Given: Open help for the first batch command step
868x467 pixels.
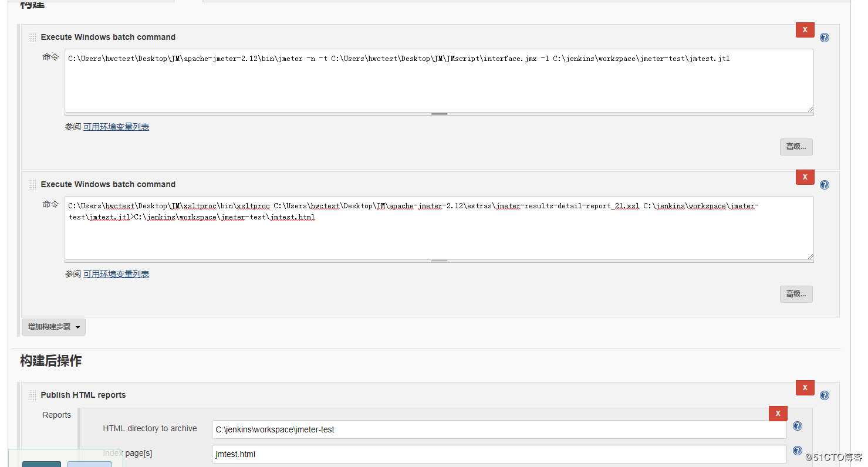Looking at the screenshot, I should pyautogui.click(x=825, y=38).
